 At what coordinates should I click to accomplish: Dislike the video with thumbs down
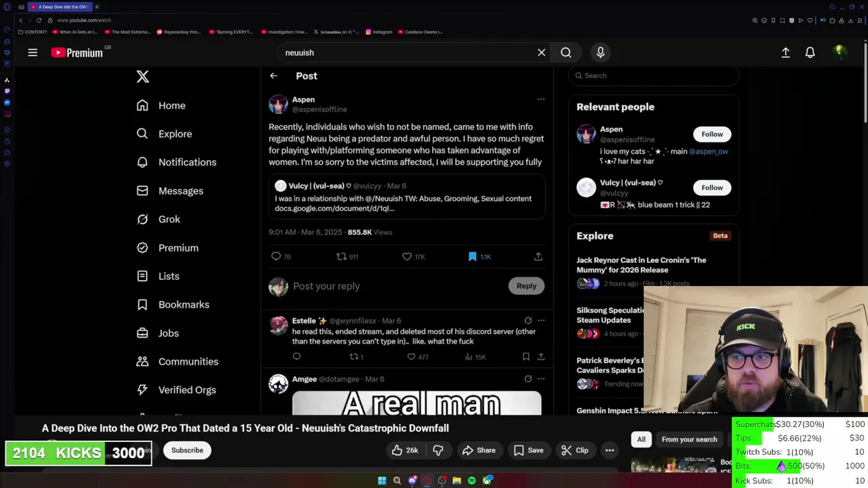point(438,450)
